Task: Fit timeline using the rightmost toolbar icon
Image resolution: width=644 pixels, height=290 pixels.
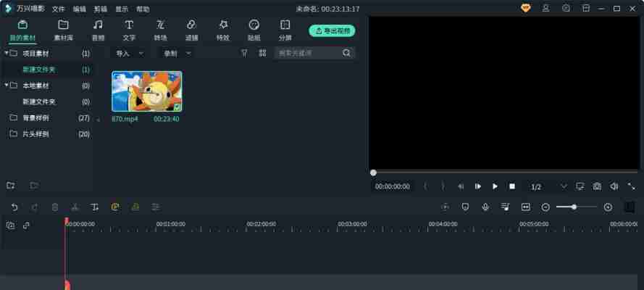Action: pyautogui.click(x=630, y=207)
